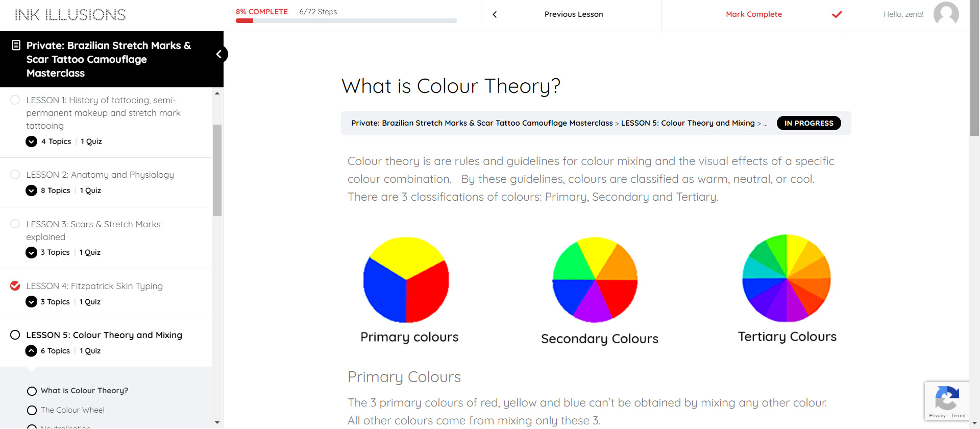Collapse Lesson 5 Colour Theory topics chevron

click(x=32, y=351)
